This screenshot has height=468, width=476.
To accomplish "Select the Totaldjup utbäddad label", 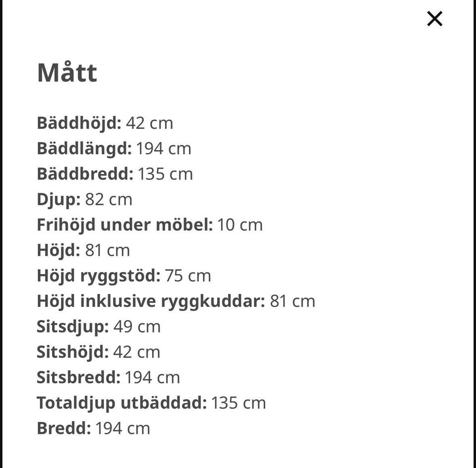I will 121,403.
